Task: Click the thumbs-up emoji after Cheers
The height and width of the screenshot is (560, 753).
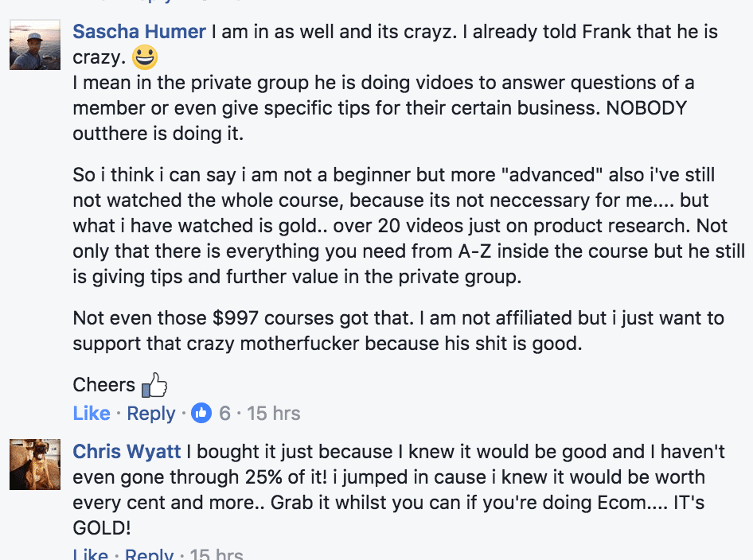Action: [154, 387]
